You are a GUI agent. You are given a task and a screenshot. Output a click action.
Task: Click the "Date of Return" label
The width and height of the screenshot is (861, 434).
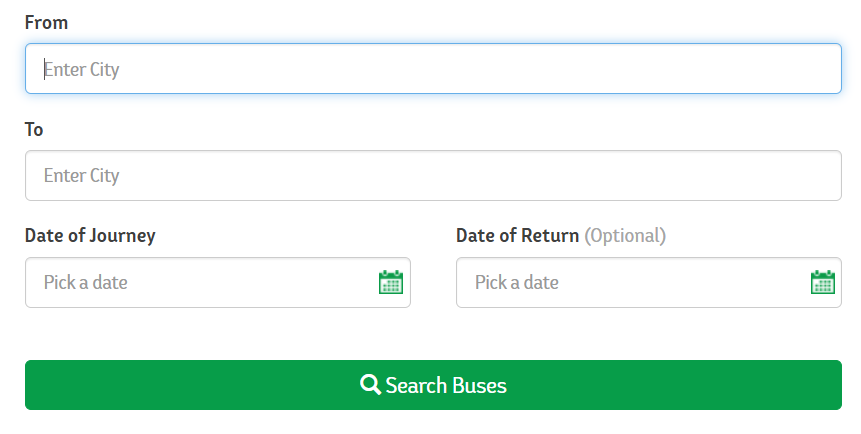[517, 236]
